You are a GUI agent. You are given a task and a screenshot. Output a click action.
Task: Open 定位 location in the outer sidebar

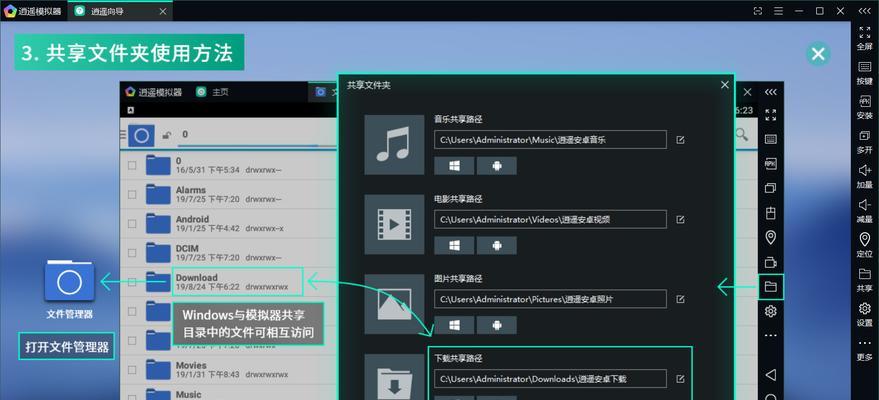point(864,245)
